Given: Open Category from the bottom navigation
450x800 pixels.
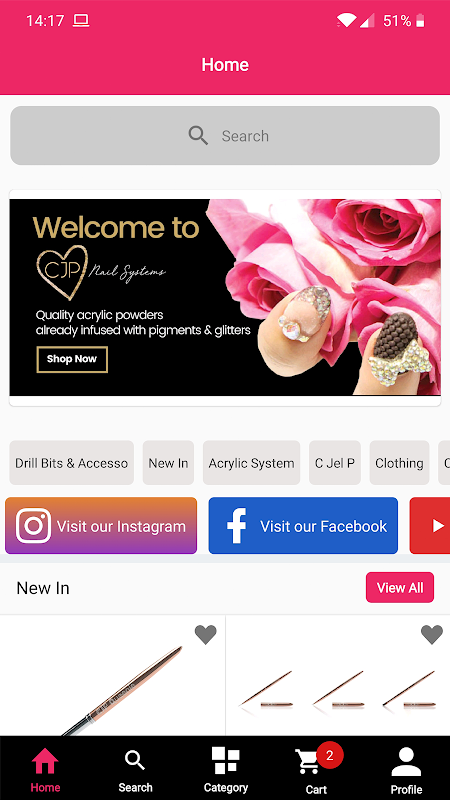Looking at the screenshot, I should 226,769.
